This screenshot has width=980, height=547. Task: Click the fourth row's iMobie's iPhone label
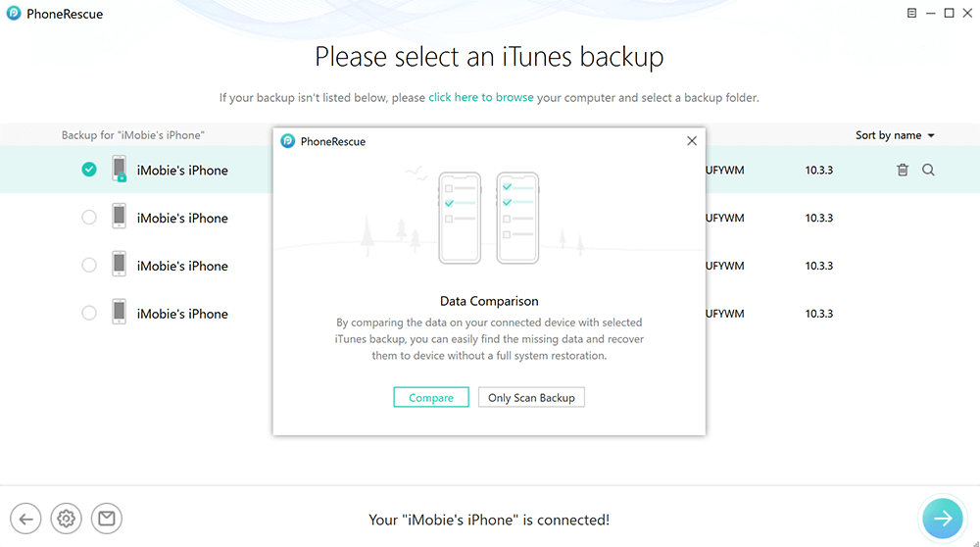182,314
